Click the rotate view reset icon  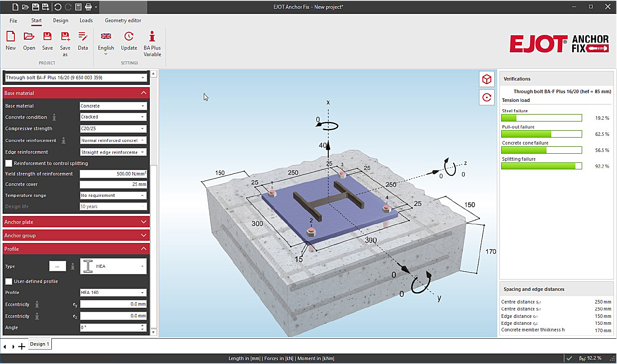click(x=487, y=98)
